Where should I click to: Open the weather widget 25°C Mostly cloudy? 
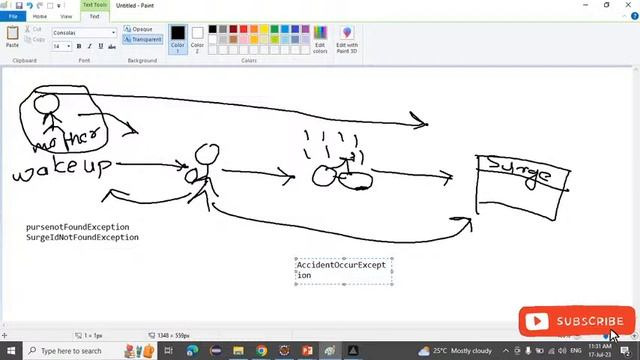455,351
